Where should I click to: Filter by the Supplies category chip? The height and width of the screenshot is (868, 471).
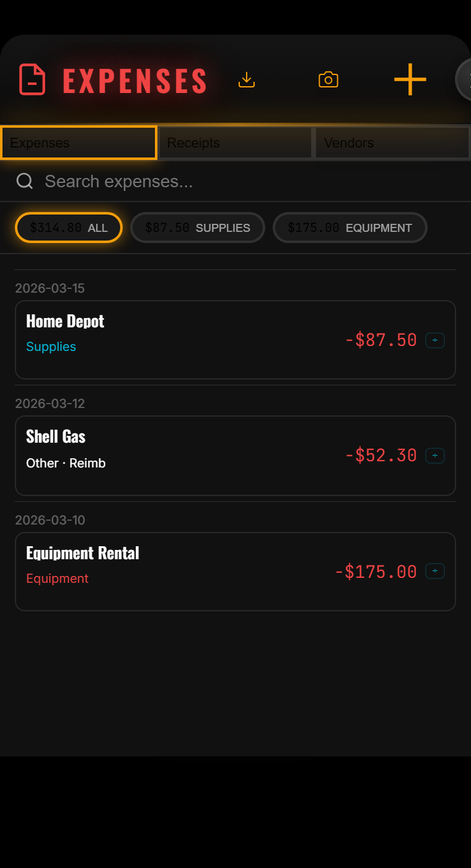click(198, 228)
